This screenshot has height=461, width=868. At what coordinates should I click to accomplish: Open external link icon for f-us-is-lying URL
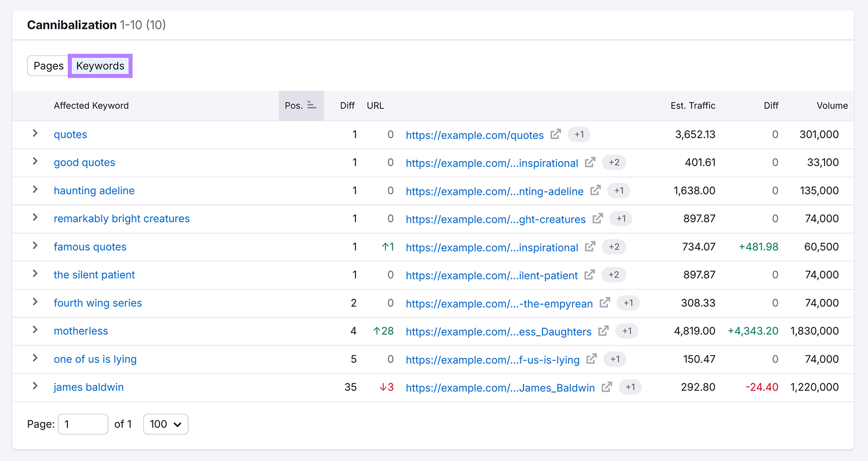point(591,359)
